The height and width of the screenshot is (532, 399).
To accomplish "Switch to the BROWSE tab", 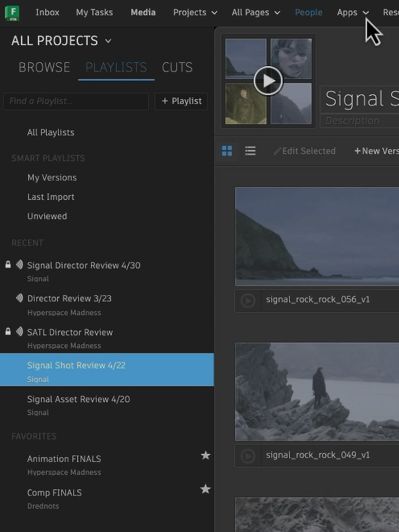I will click(x=45, y=67).
